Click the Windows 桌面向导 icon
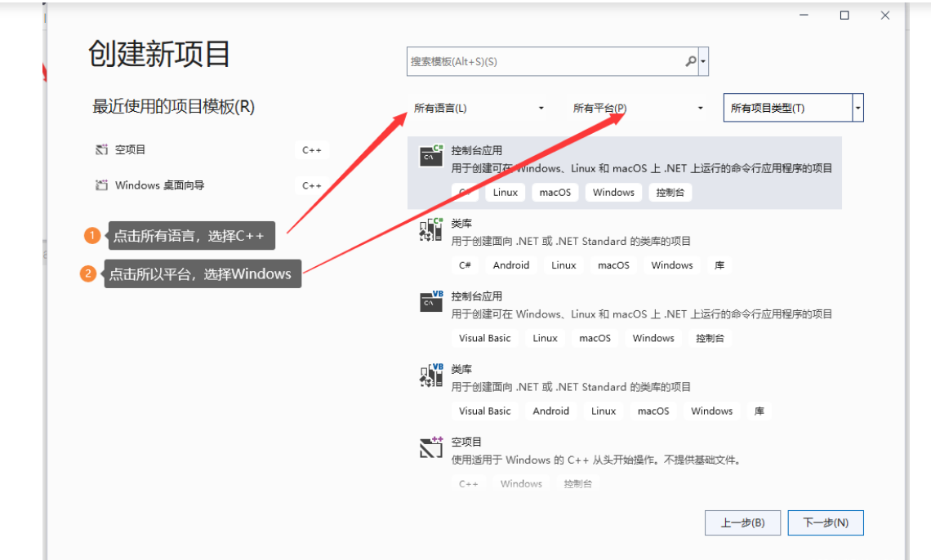The width and height of the screenshot is (931, 560). coord(101,185)
